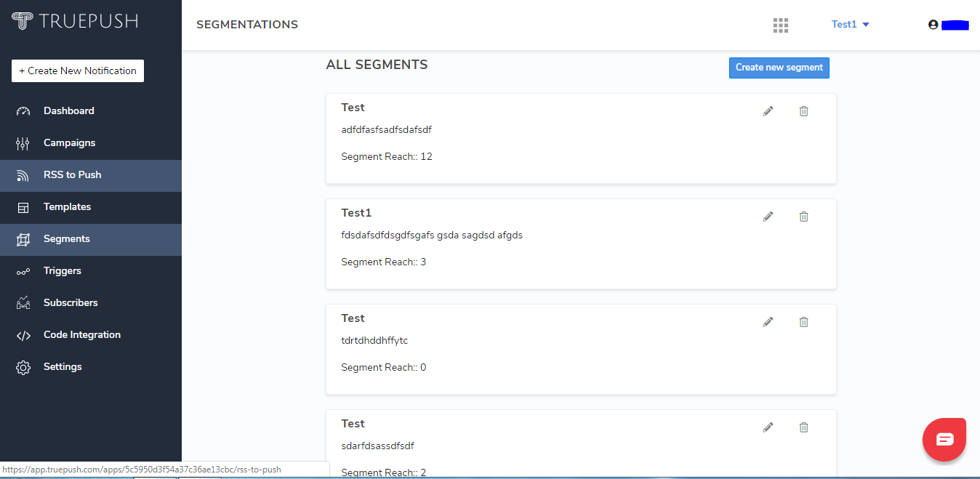Edit the sdarfdsassdfsdf segment with pencil
The width and height of the screenshot is (980, 479).
[768, 427]
